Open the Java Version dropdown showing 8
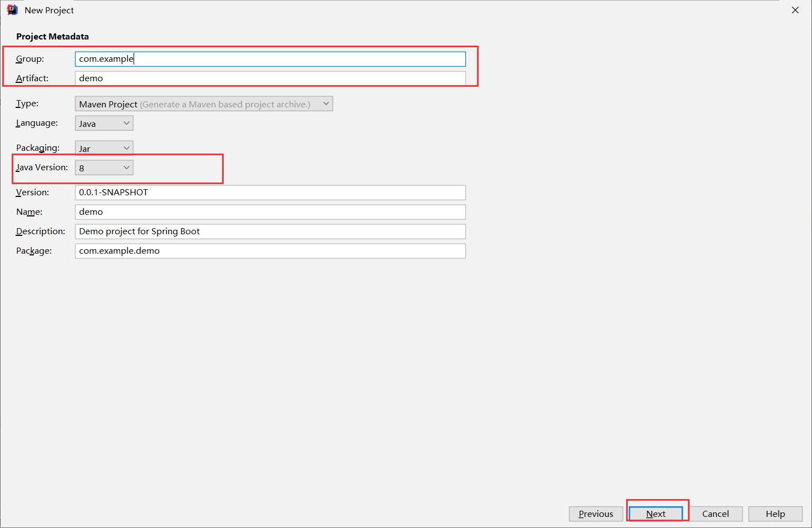Screen dimensions: 812x528 104,168
